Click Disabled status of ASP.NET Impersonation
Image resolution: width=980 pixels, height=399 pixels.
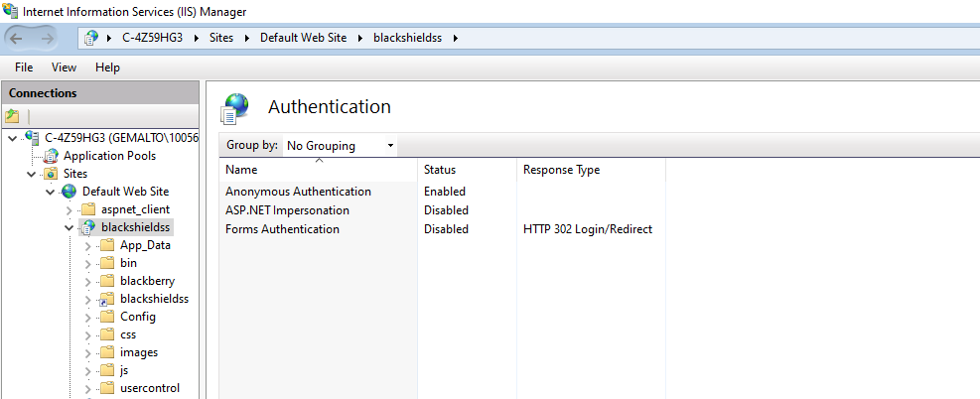tap(446, 210)
